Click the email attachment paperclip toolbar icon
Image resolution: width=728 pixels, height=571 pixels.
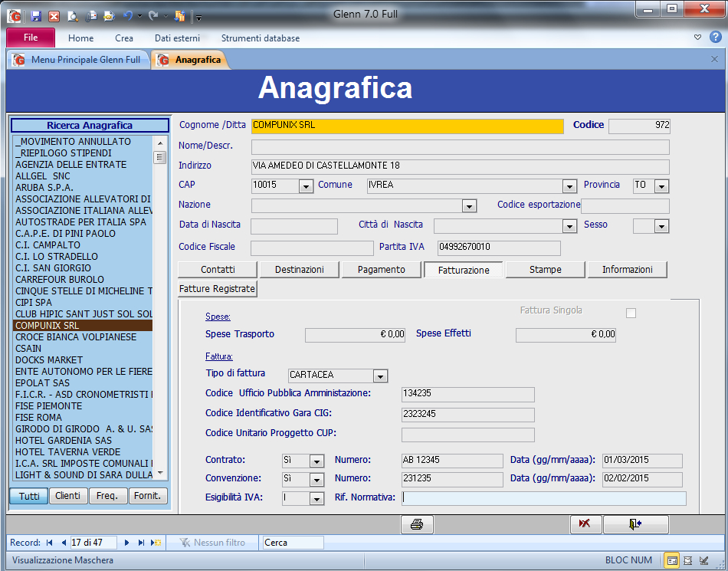click(91, 16)
